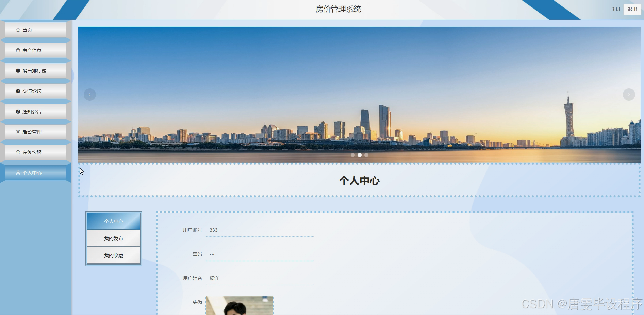Click the 密码 password field
Image resolution: width=644 pixels, height=315 pixels.
[x=260, y=254]
